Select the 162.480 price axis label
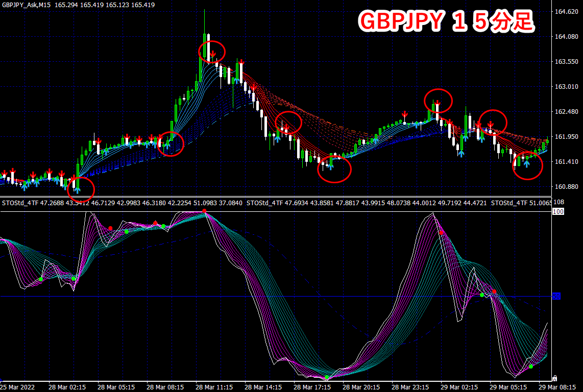Image resolution: width=583 pixels, height=392 pixels. click(x=566, y=112)
